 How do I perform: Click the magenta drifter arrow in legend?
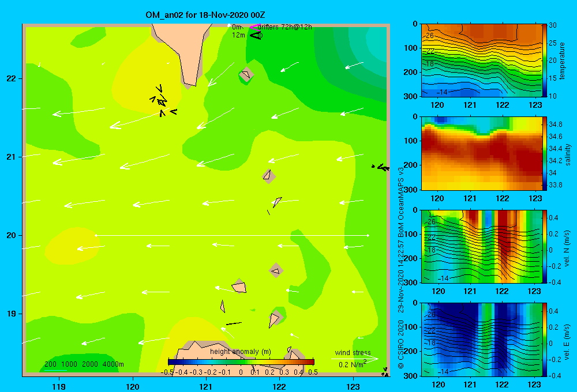(x=255, y=27)
